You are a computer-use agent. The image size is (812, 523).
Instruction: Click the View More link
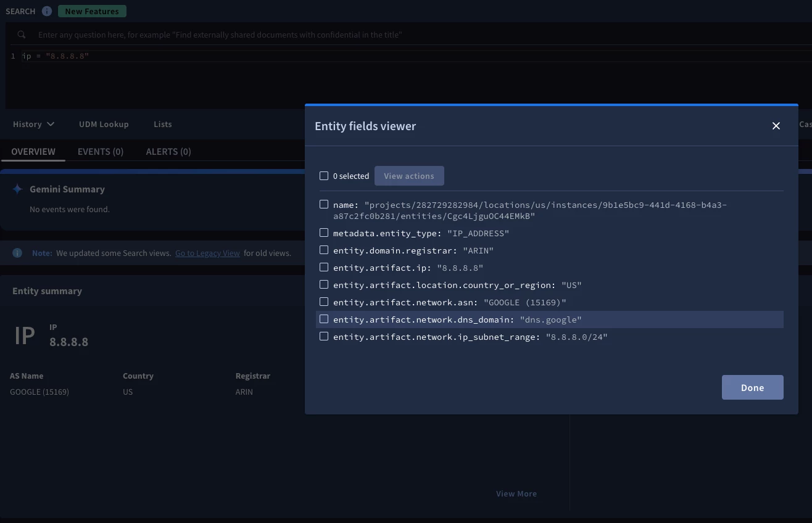click(516, 493)
